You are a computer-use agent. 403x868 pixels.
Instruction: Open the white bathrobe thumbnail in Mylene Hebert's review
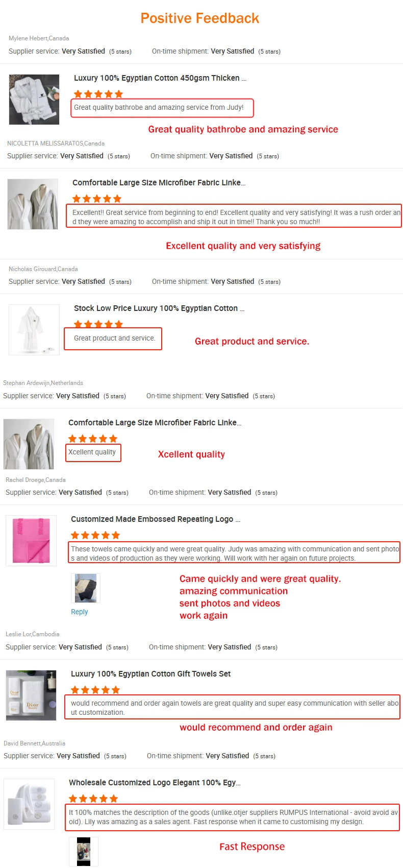tap(34, 100)
